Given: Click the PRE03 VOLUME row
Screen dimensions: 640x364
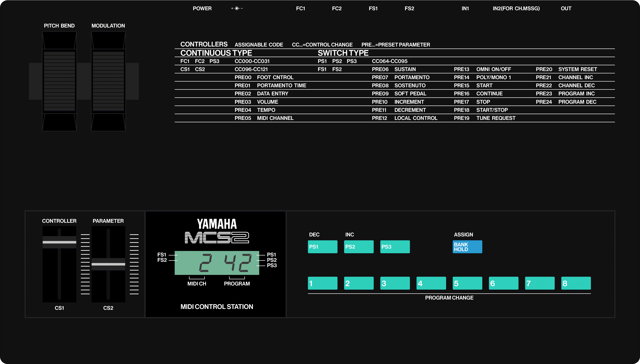Looking at the screenshot, I should click(256, 102).
